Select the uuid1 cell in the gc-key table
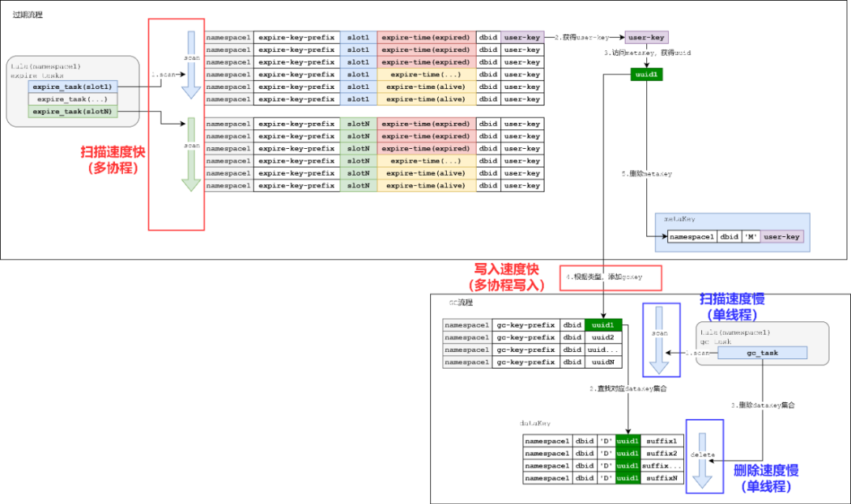 [x=603, y=325]
